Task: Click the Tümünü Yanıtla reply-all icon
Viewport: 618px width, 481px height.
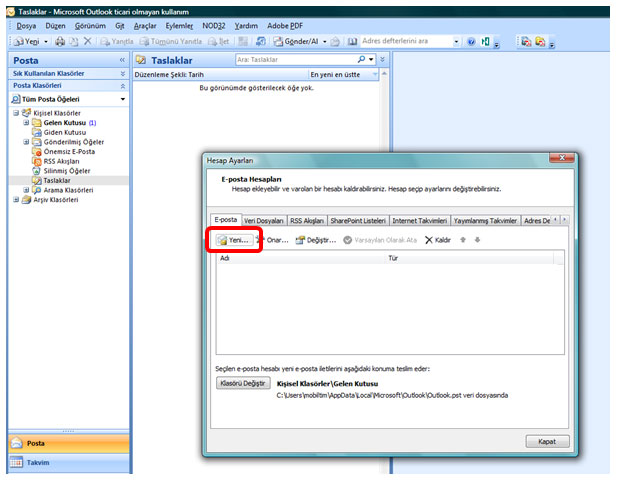Action: pos(171,41)
